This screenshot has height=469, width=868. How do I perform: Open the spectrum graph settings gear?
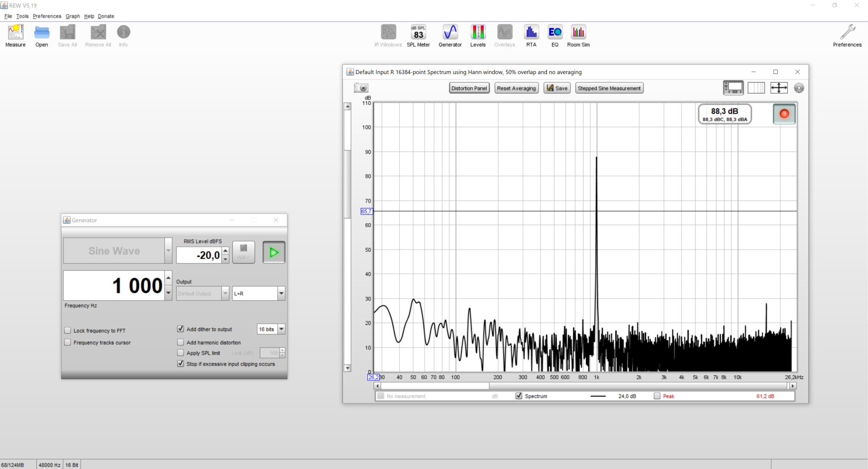tap(798, 88)
